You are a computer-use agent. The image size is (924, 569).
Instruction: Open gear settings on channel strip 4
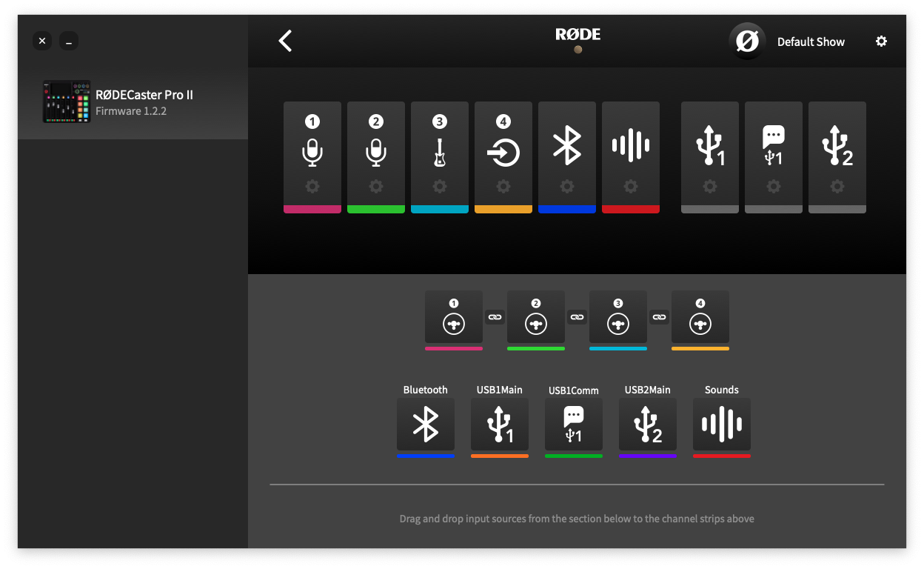pos(503,187)
